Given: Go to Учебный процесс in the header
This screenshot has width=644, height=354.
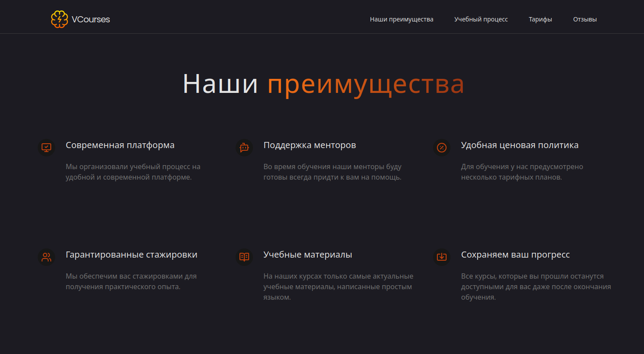Looking at the screenshot, I should coord(481,19).
